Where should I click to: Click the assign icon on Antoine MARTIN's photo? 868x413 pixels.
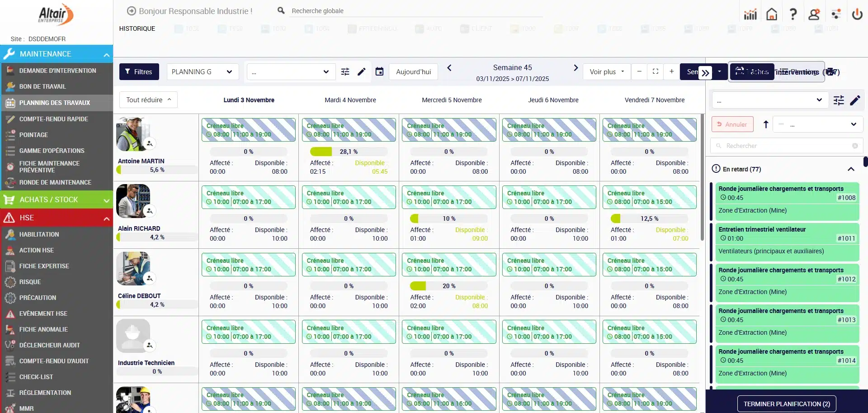point(149,144)
